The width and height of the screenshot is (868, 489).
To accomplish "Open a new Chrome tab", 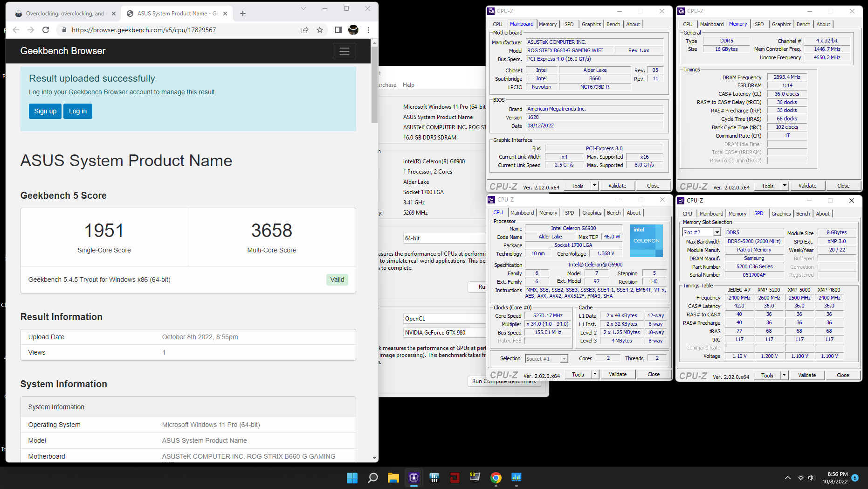I will 242,14.
